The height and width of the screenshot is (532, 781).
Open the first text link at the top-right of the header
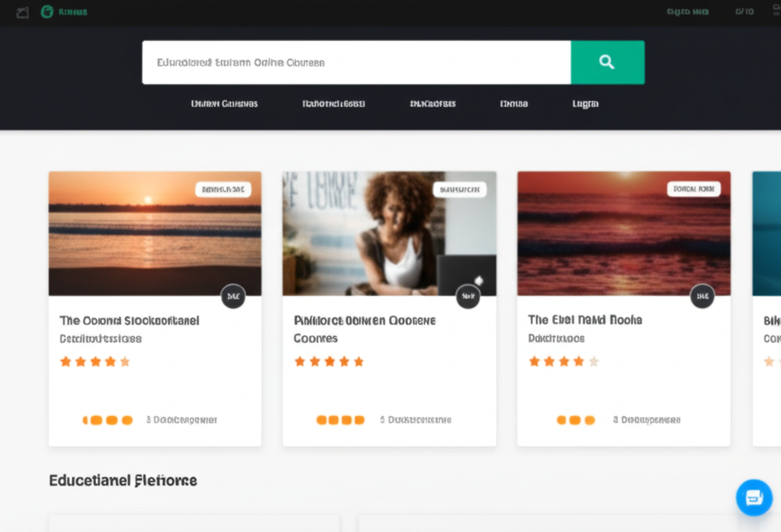point(688,11)
